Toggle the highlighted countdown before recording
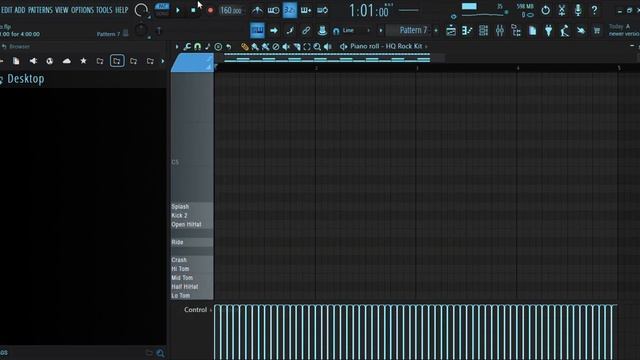Image resolution: width=640 pixels, height=360 pixels. coord(289,10)
